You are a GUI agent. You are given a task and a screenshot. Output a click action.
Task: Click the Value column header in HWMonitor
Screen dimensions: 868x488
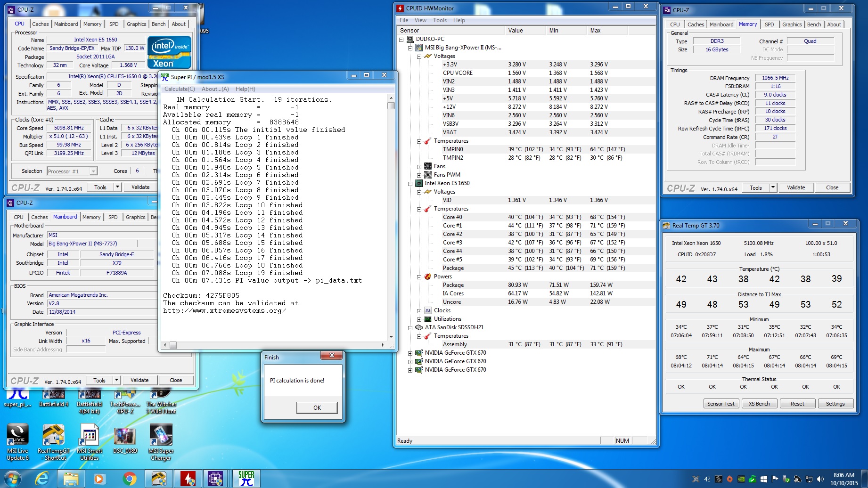pos(525,31)
